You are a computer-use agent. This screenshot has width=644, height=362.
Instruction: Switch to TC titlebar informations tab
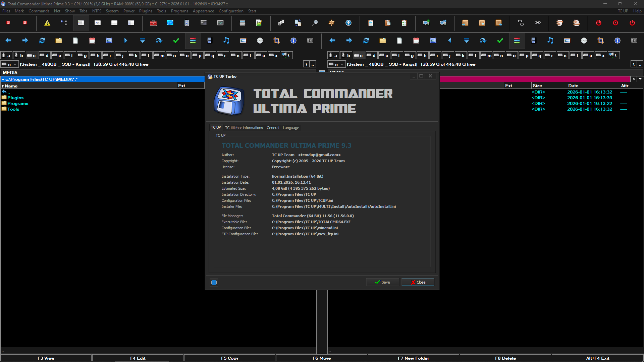(244, 128)
